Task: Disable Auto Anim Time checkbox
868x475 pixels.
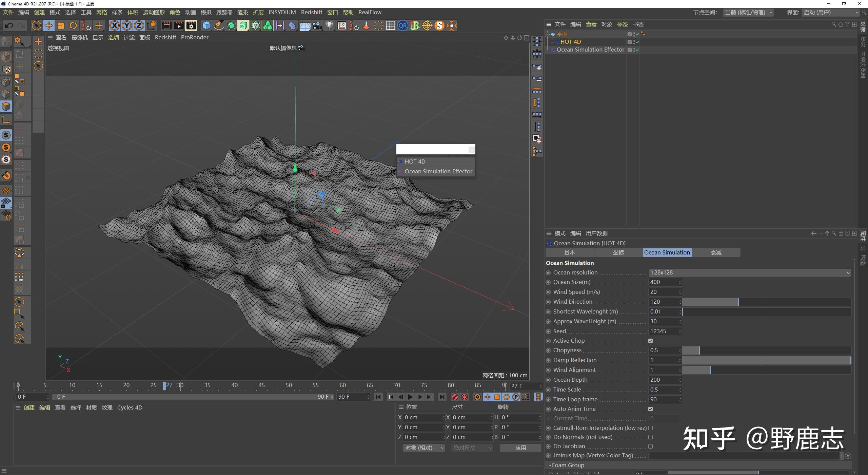Action: [650, 409]
